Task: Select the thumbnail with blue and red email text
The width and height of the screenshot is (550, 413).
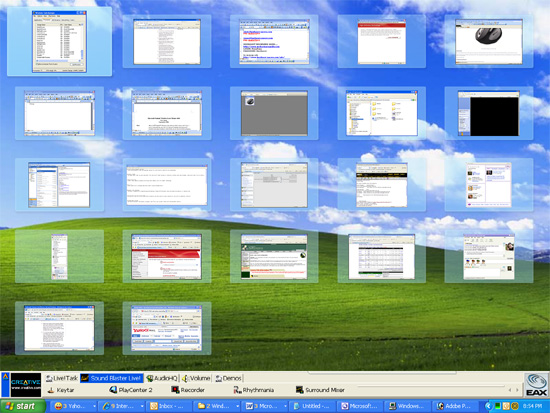Action: tap(274, 41)
